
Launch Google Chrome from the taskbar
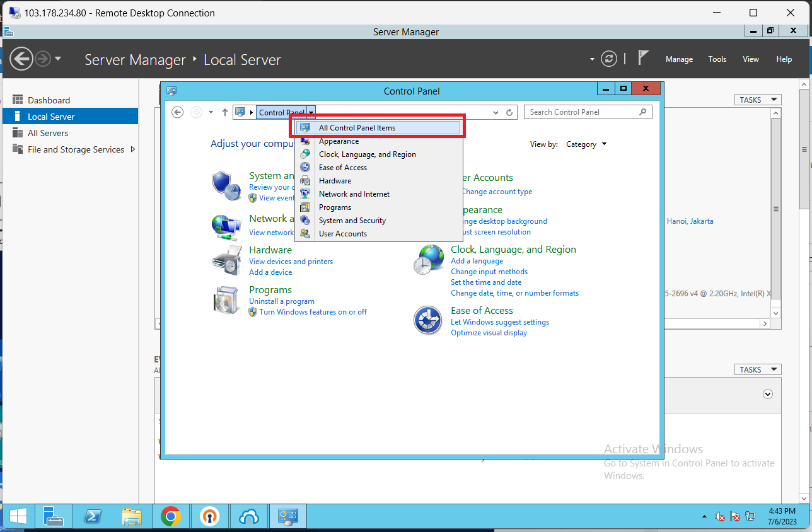click(171, 518)
